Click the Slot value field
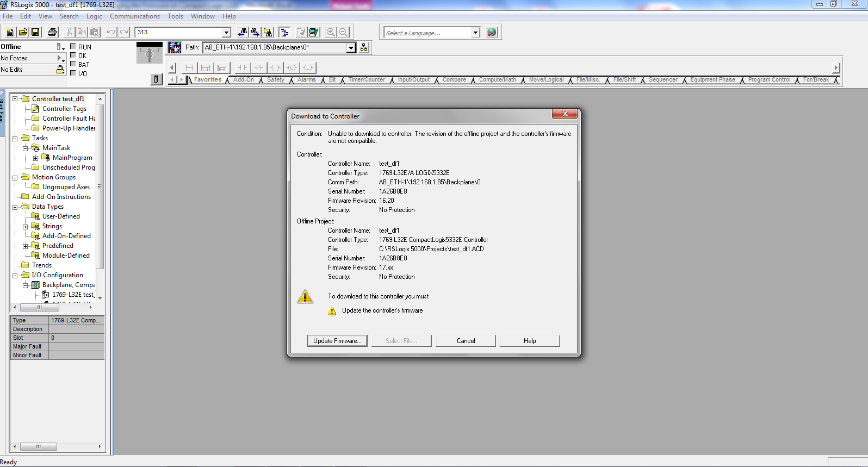 (x=77, y=338)
